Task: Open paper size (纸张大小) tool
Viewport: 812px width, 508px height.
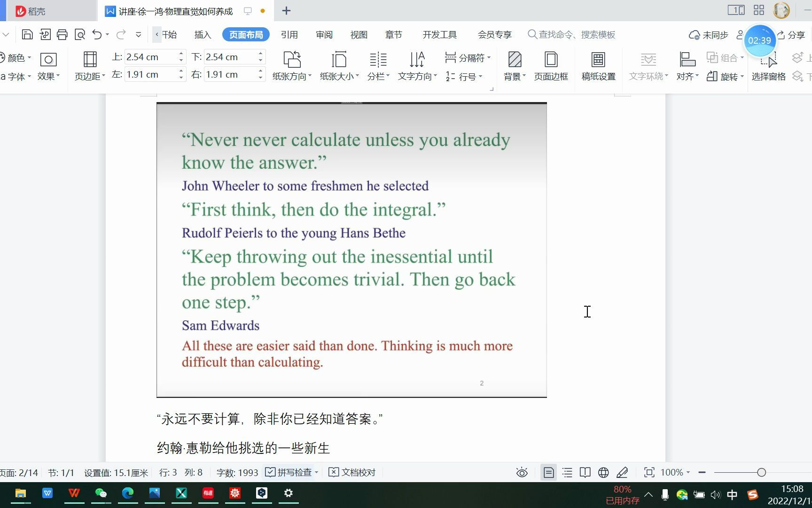Action: (x=339, y=66)
